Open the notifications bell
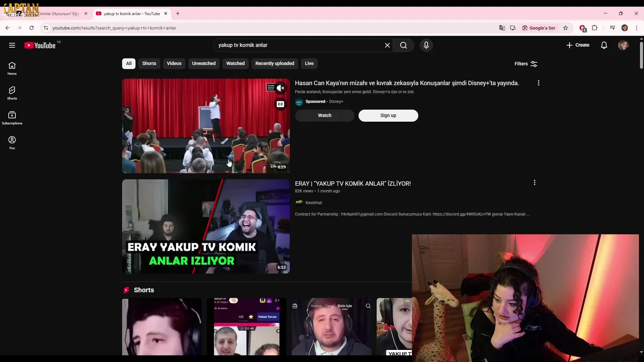Screen dimensions: 644x362 (604, 45)
